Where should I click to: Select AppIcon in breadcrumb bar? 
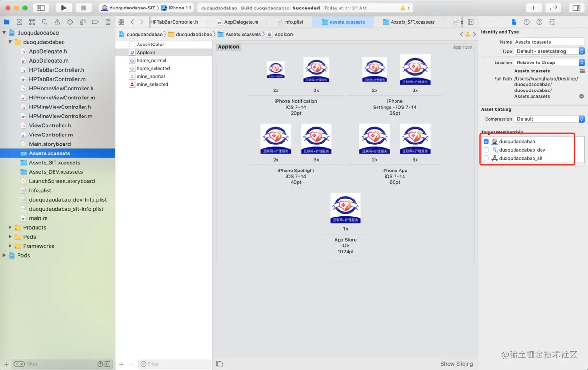click(x=280, y=34)
